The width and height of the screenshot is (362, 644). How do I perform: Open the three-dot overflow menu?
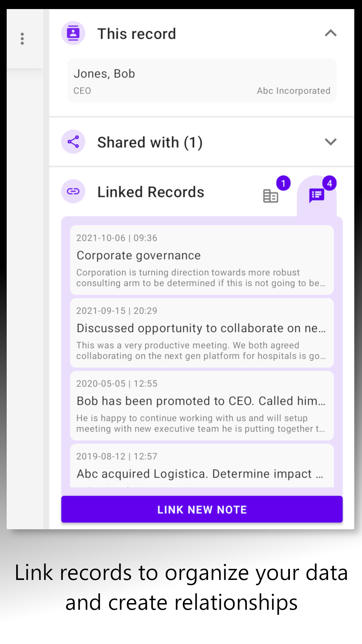[22, 39]
